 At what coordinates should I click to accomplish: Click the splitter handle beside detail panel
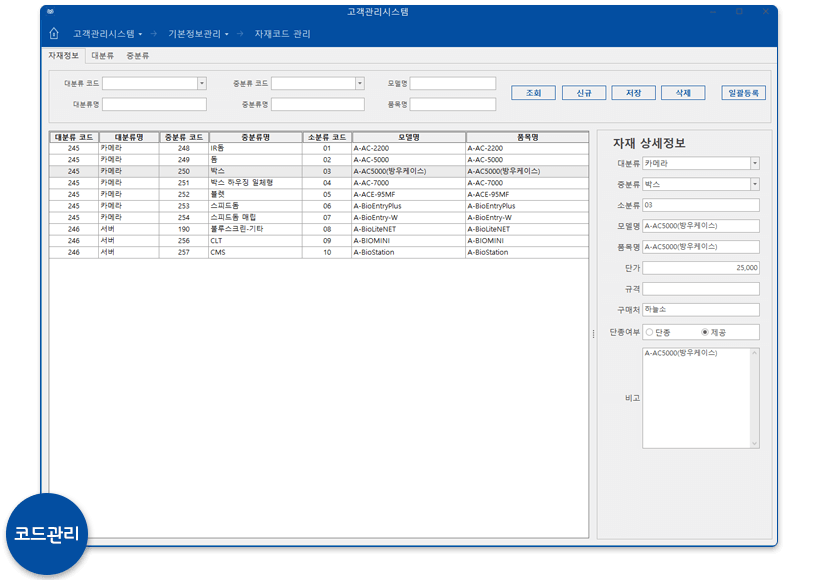(x=593, y=334)
